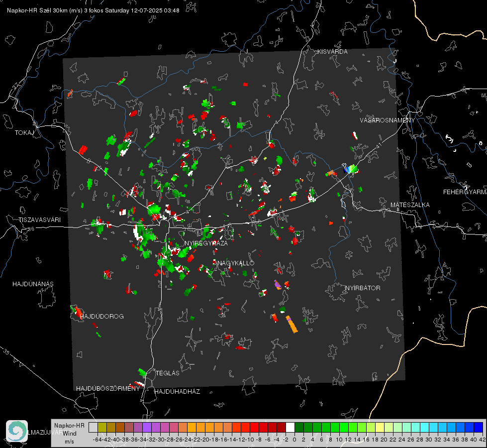Select the NYÍRBÁTOR town label
This screenshot has width=487, height=448.
363,288
